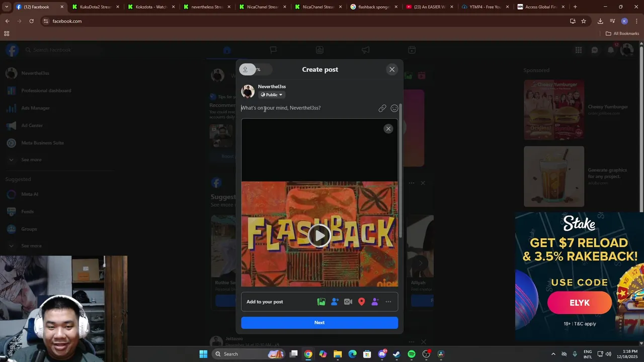Open more options in Add to your post
Screen dimensions: 644x362
click(x=388, y=302)
